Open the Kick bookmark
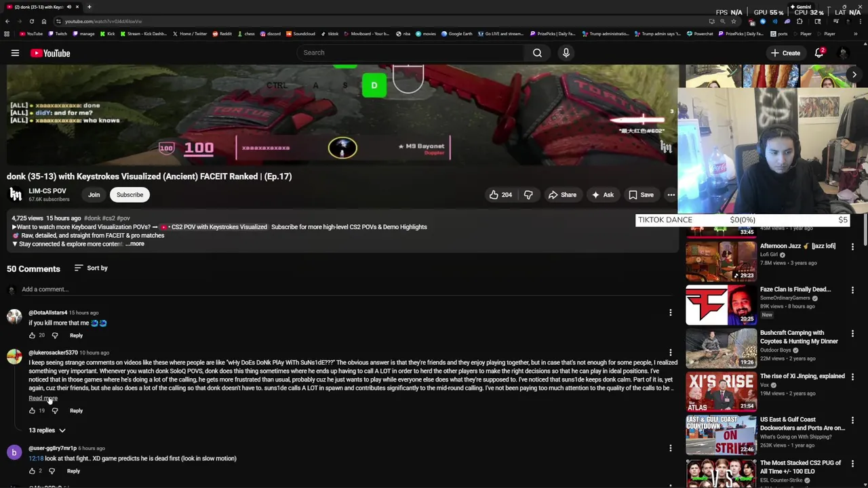 (107, 34)
